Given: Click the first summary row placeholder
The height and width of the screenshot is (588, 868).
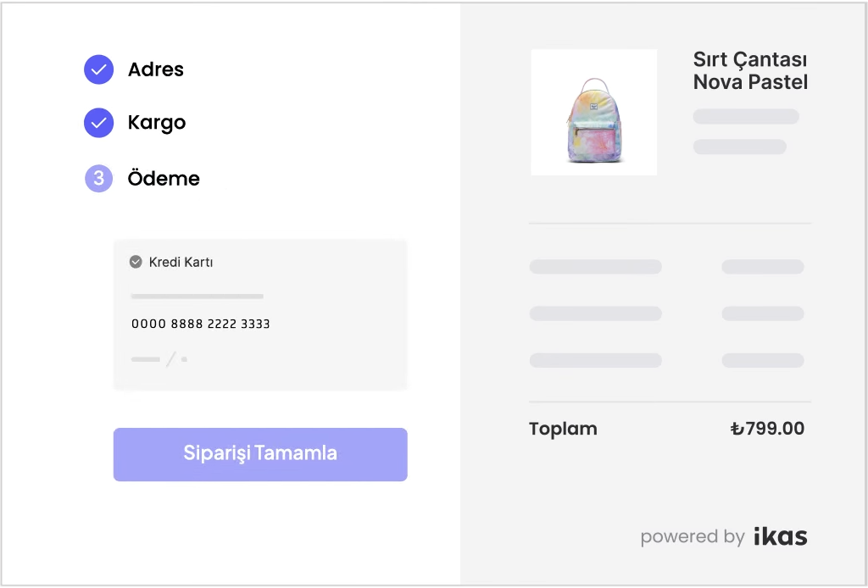Looking at the screenshot, I should click(595, 267).
